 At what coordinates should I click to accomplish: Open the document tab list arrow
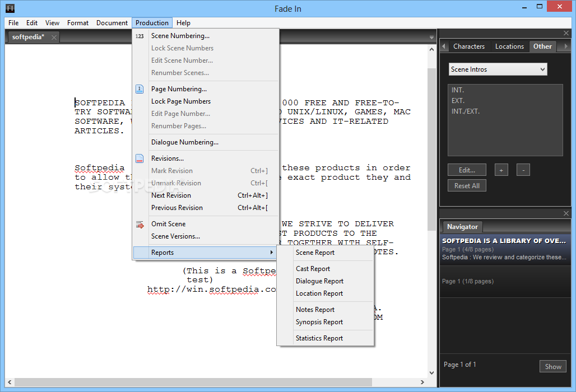click(431, 38)
